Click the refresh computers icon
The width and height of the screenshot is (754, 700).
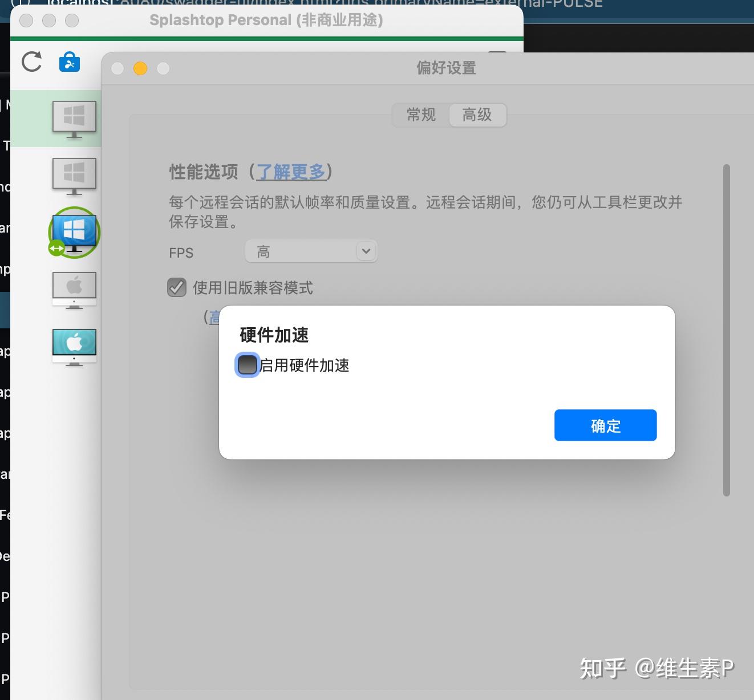31,62
